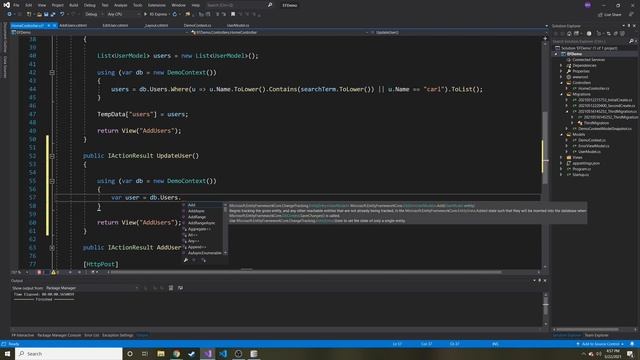Click the IntelliSense wrench filter icon
This screenshot has width=640, height=360.
186,260
